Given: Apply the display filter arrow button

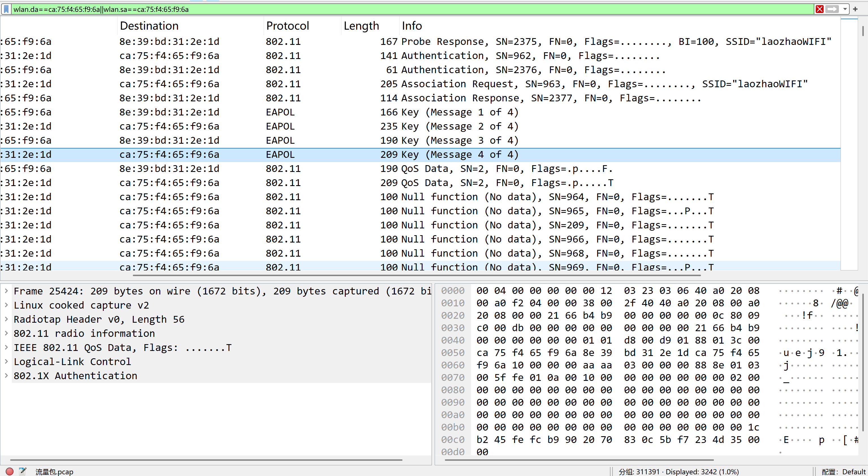Looking at the screenshot, I should [x=832, y=9].
